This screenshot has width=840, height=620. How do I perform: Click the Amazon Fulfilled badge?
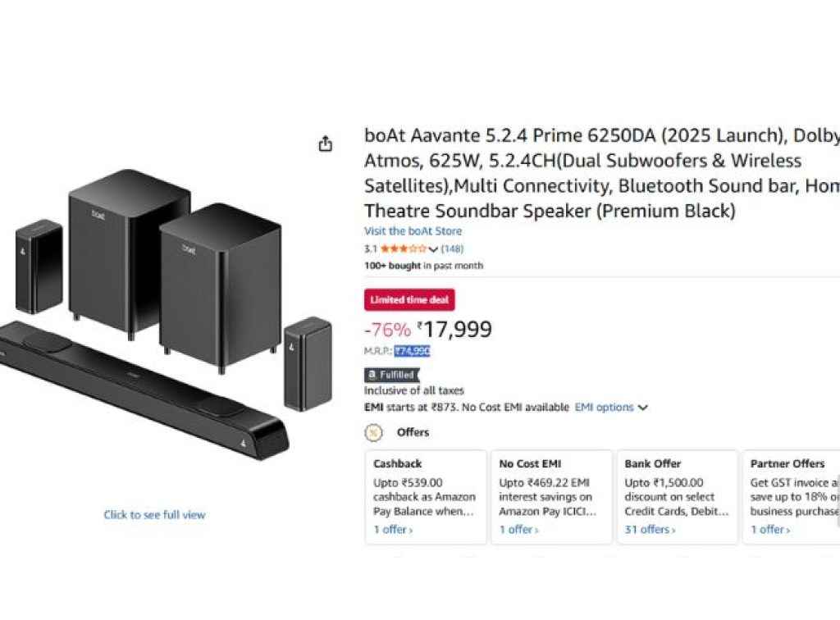point(391,375)
